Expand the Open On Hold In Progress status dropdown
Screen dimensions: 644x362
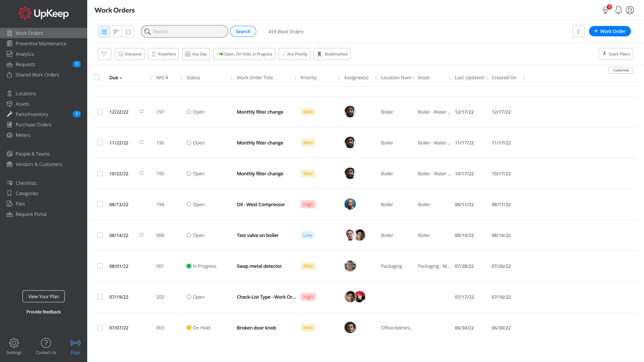click(x=244, y=54)
